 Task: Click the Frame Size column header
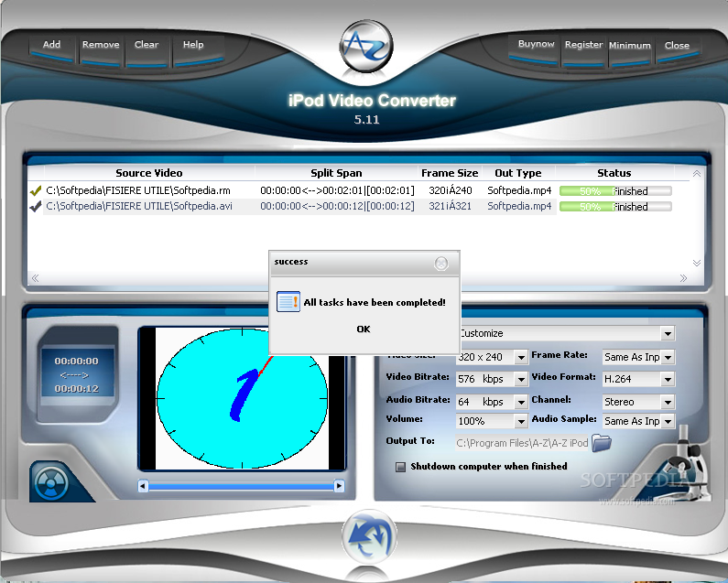coord(450,173)
